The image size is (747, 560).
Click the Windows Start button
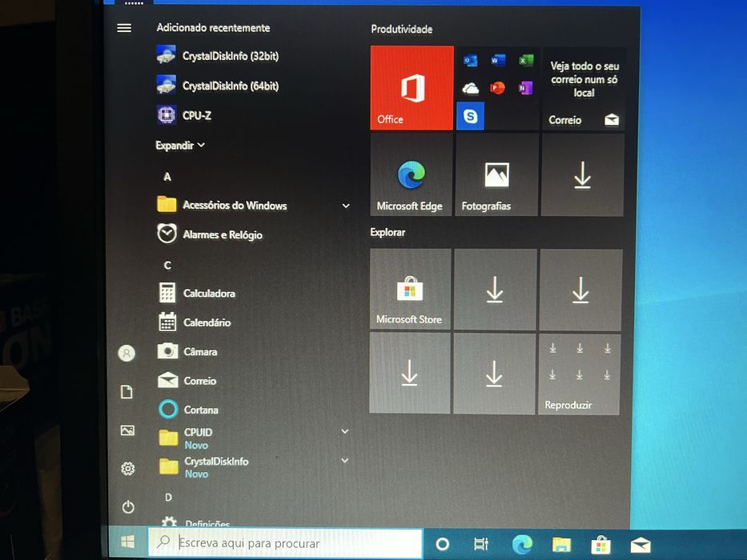[x=127, y=542]
